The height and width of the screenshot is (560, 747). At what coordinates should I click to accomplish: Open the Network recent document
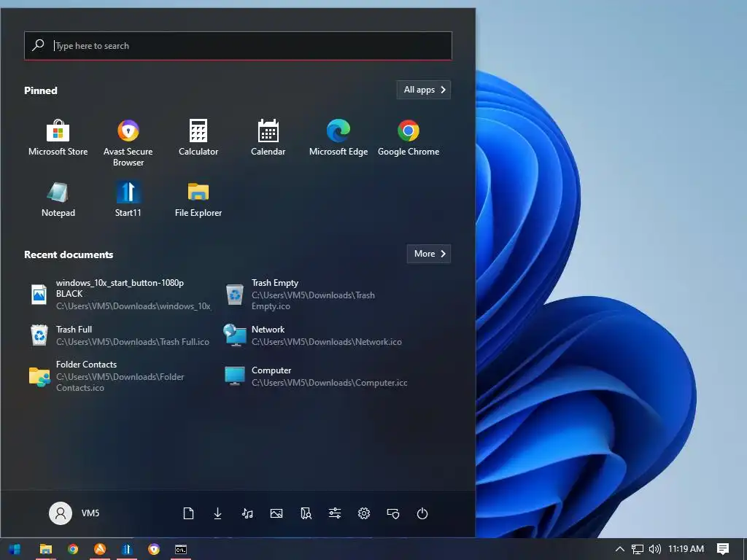click(313, 335)
